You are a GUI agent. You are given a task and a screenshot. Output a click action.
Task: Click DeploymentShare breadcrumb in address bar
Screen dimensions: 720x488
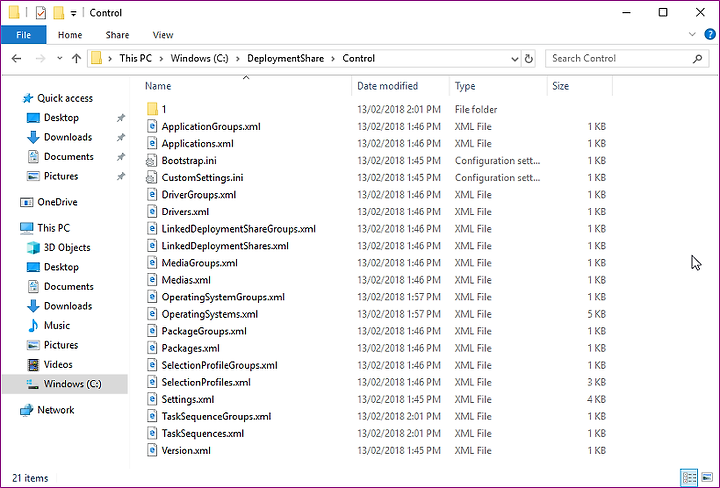tap(285, 59)
